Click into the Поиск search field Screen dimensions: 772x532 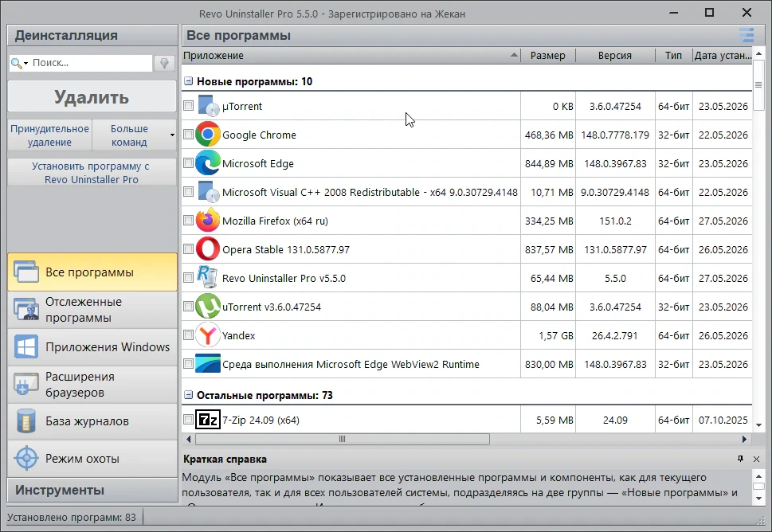pyautogui.click(x=92, y=63)
